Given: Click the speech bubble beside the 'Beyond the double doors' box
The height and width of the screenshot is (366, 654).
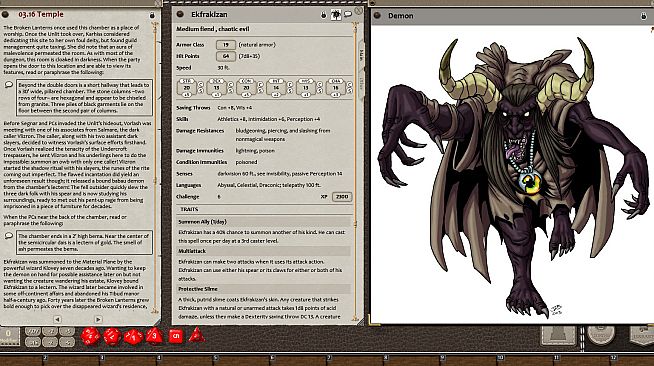Looking at the screenshot, I should pyautogui.click(x=9, y=85).
